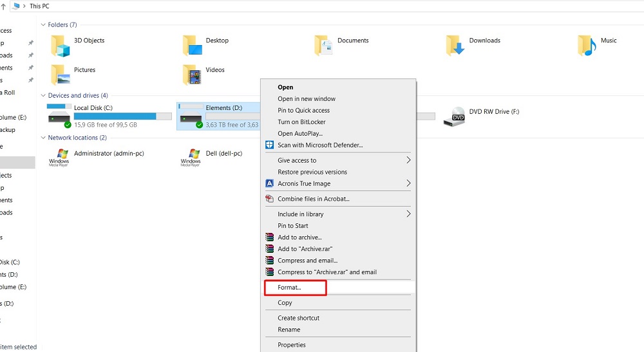
Task: Open the Dell (dell-pc) media player icon
Action: [191, 157]
